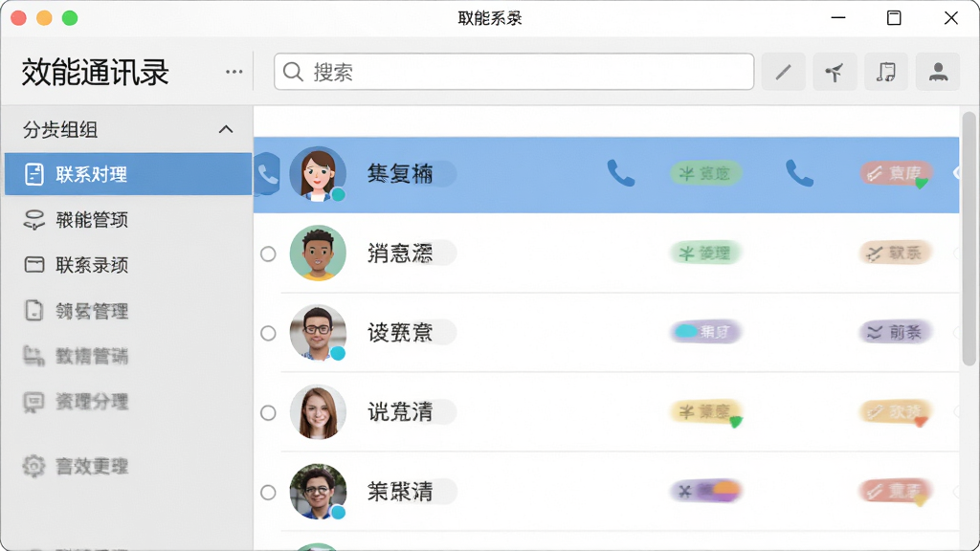Click the purple tag in 筞棐清 row
This screenshot has height=551, width=980.
click(705, 491)
